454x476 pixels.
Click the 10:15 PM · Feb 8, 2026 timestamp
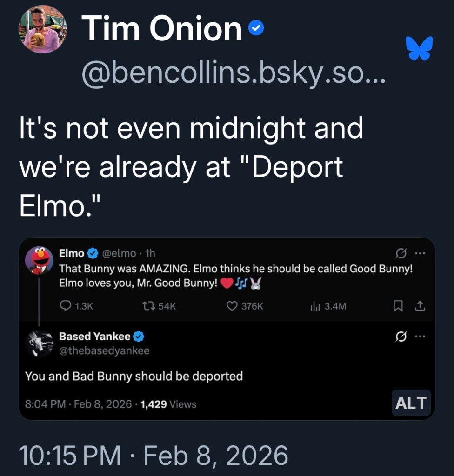point(153,455)
